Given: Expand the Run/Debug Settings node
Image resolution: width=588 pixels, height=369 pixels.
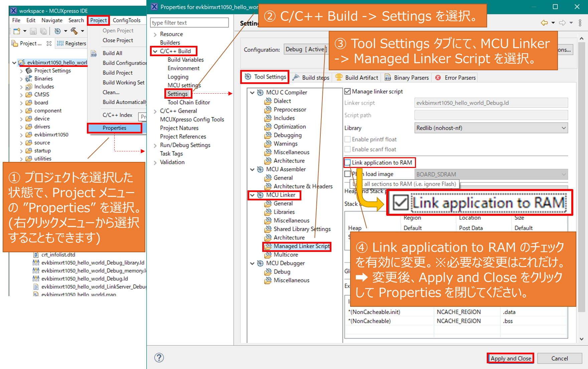Looking at the screenshot, I should coord(155,146).
